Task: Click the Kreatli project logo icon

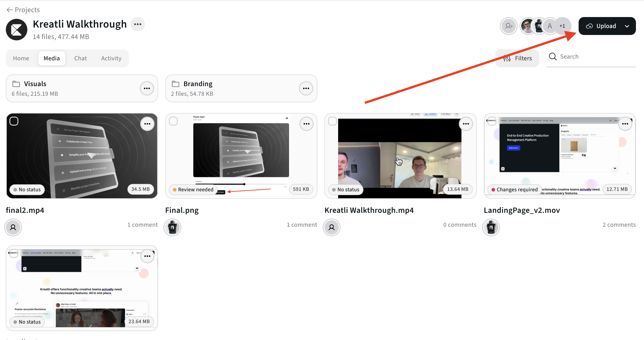Action: point(17,30)
